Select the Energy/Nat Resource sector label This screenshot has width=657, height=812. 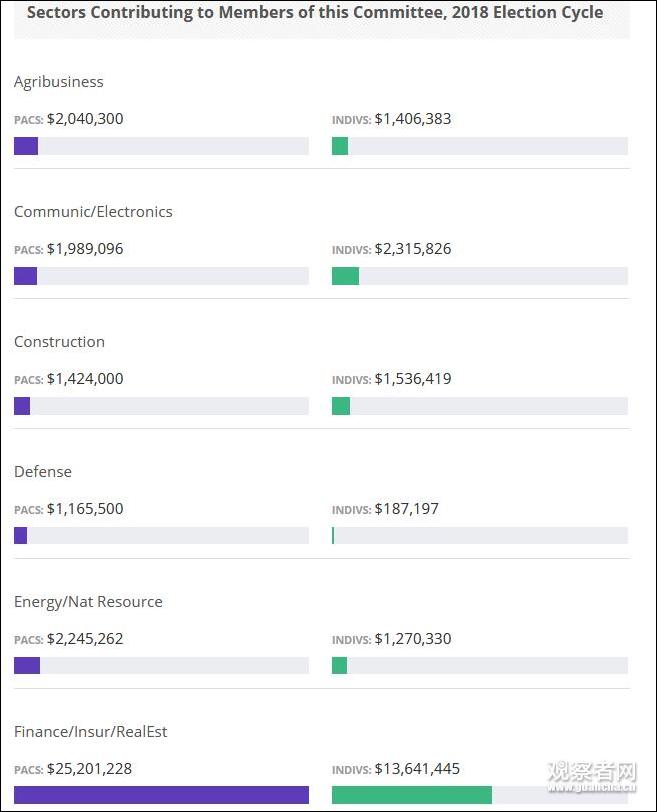point(88,602)
